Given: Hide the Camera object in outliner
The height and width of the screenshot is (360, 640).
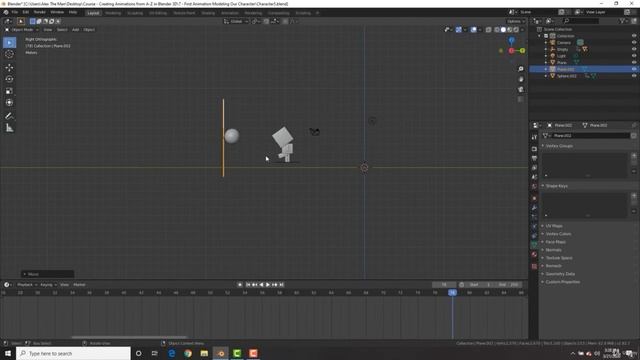Looking at the screenshot, I should (x=634, y=42).
